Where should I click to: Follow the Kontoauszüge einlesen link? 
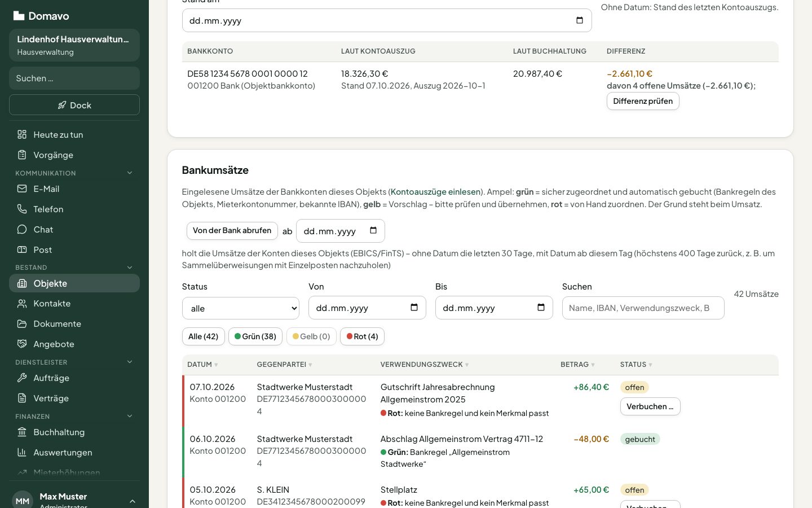(435, 192)
